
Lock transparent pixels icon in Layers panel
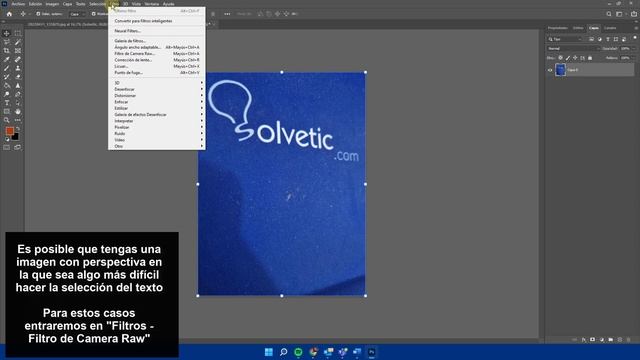(x=560, y=58)
